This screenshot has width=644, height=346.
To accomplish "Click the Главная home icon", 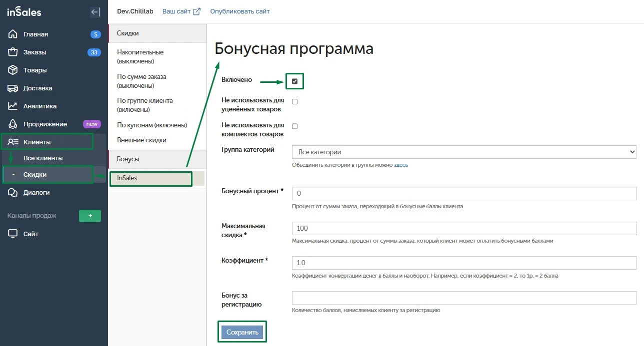I will [13, 34].
